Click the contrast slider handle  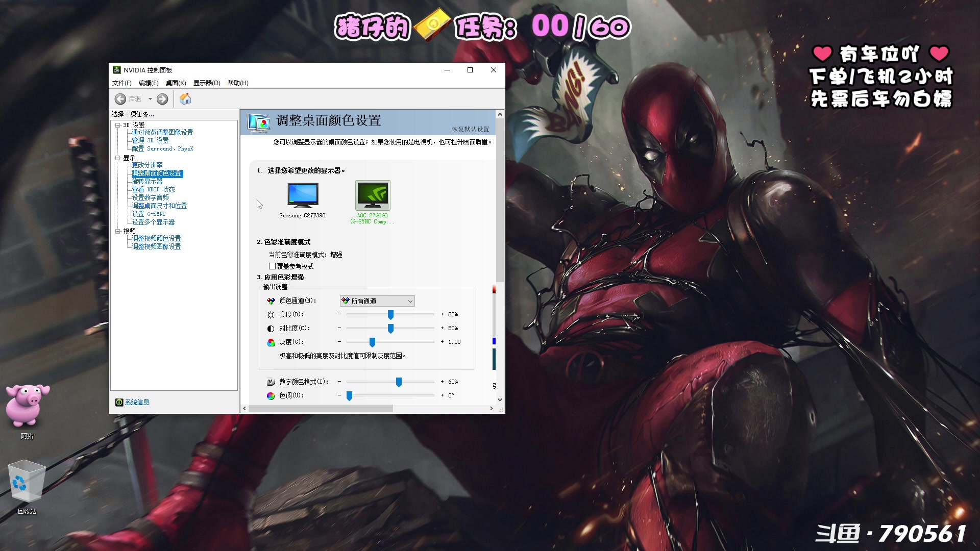390,329
